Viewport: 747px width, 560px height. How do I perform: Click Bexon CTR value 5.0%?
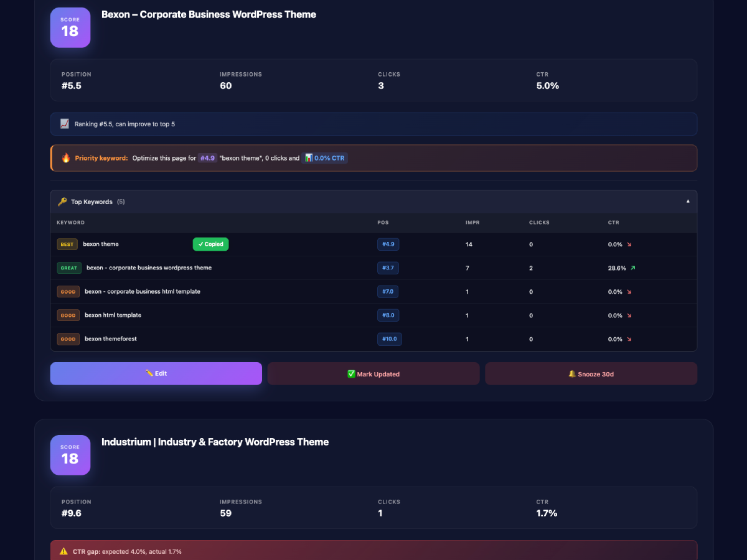[548, 86]
